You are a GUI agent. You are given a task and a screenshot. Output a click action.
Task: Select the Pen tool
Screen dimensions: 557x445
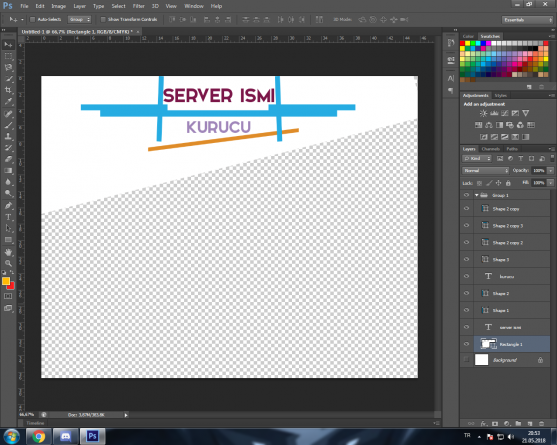8,205
